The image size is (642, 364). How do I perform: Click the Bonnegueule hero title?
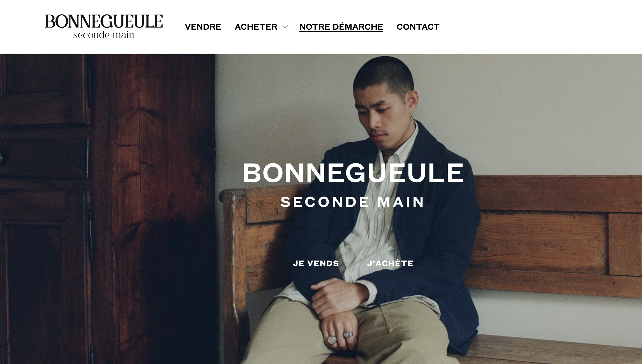tap(353, 173)
